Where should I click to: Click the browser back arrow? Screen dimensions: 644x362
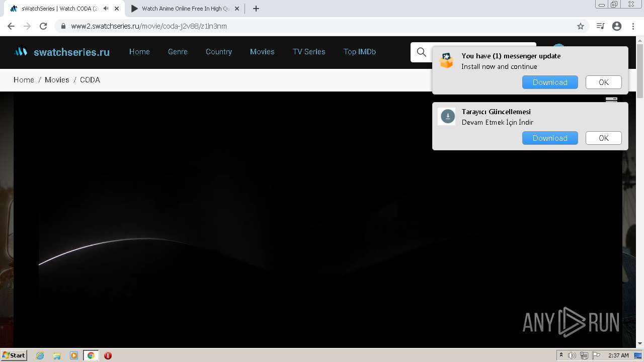pos(11,26)
